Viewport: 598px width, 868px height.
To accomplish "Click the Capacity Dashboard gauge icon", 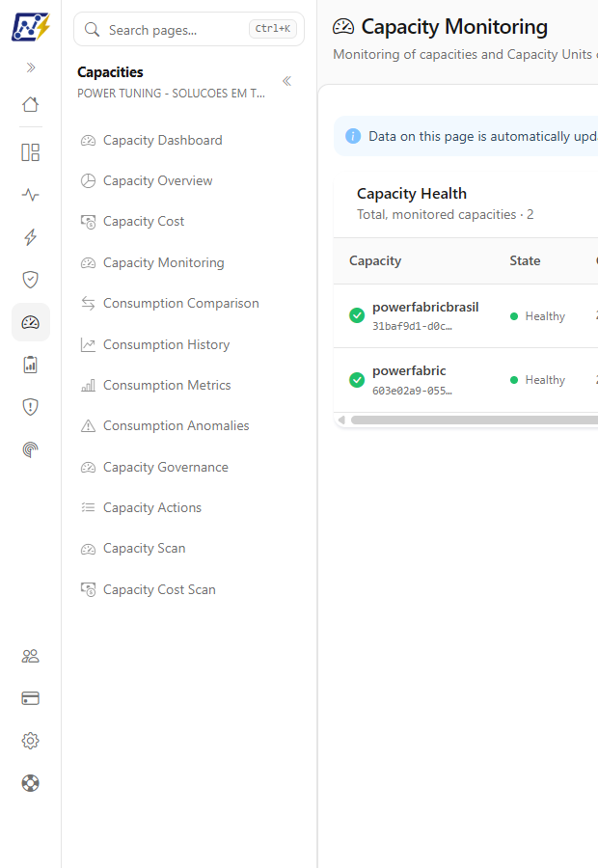I will [x=88, y=141].
